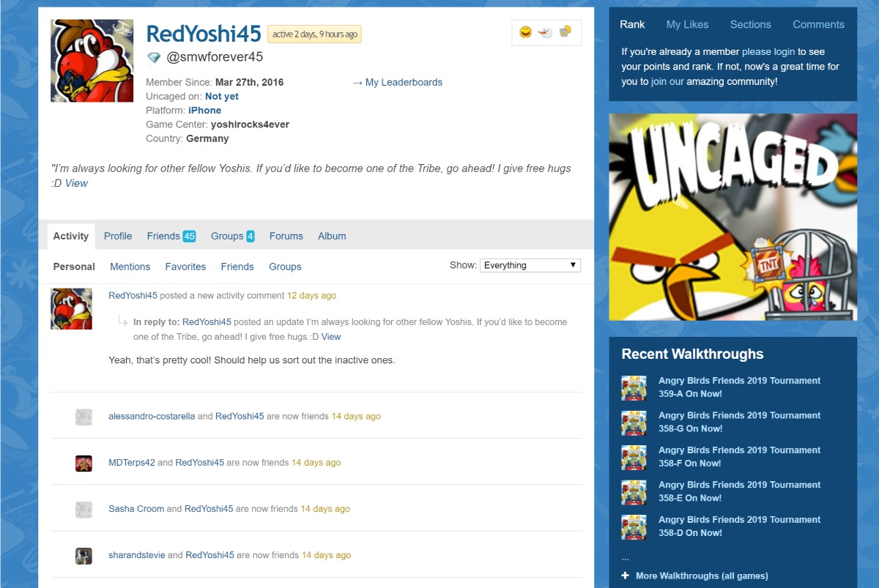Visit sharandstevie's profile
Screen dimensions: 879x588
(136, 554)
